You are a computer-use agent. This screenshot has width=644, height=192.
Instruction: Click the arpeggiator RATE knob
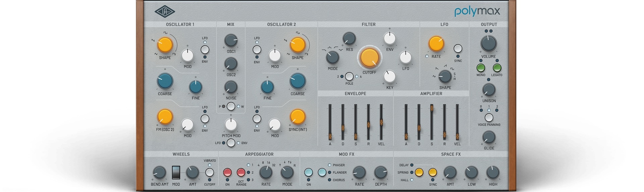[x=266, y=173]
